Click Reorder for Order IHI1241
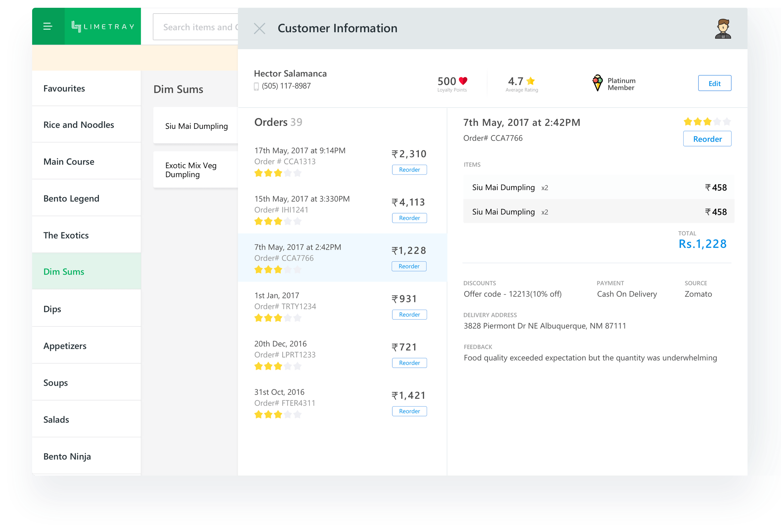Screen dimensions: 781x532 pos(410,218)
